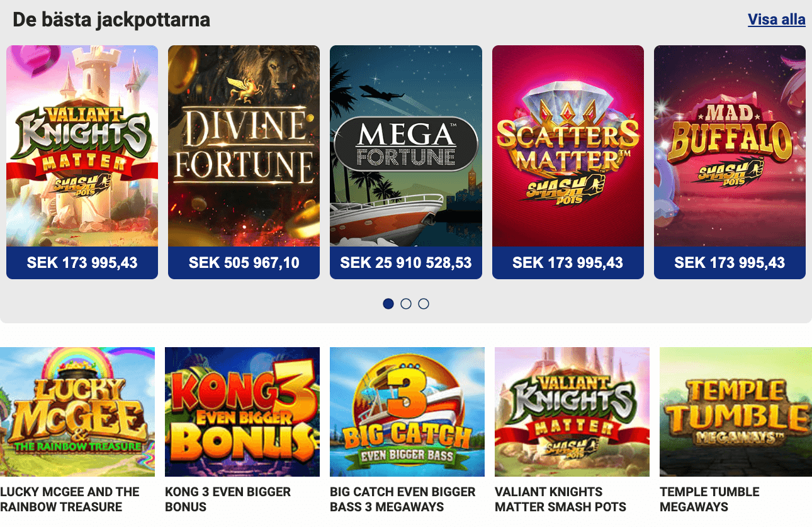
Task: Click the De bästa jackpottarna heading
Action: point(112,19)
